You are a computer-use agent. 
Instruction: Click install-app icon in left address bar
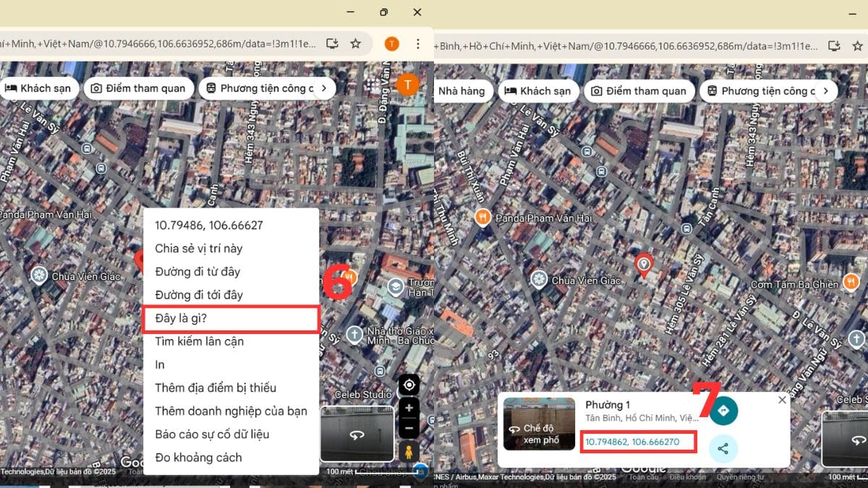[332, 43]
